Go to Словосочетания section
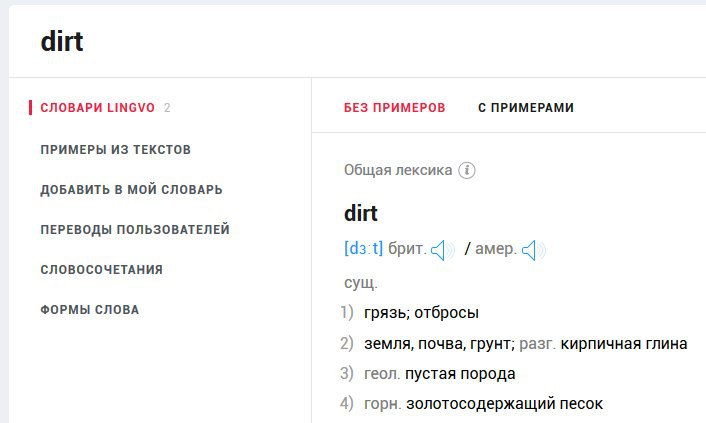 [x=102, y=269]
